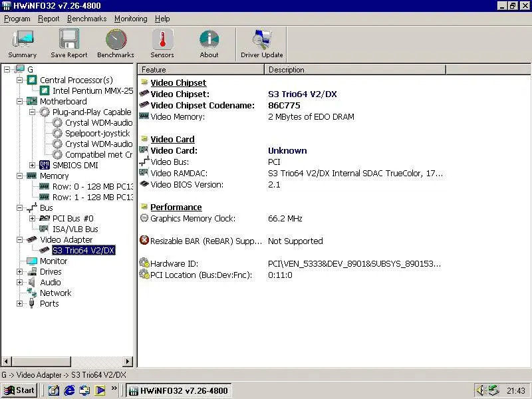Open the Program menu
Viewport: 532px width, 399px height.
(x=17, y=19)
